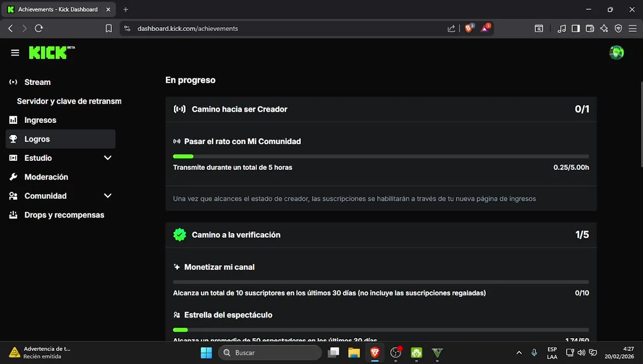Click the 0.25/5.00h value
This screenshot has width=643, height=364.
pyautogui.click(x=571, y=167)
